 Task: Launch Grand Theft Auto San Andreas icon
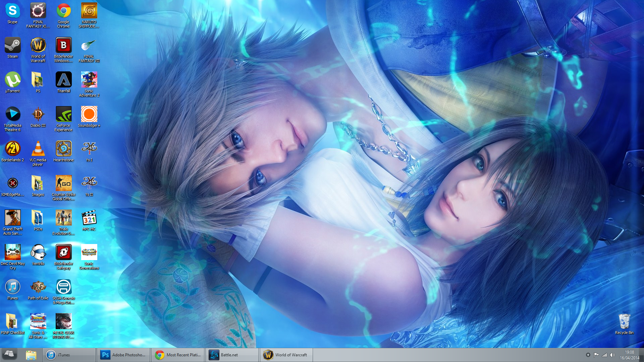pyautogui.click(x=12, y=222)
